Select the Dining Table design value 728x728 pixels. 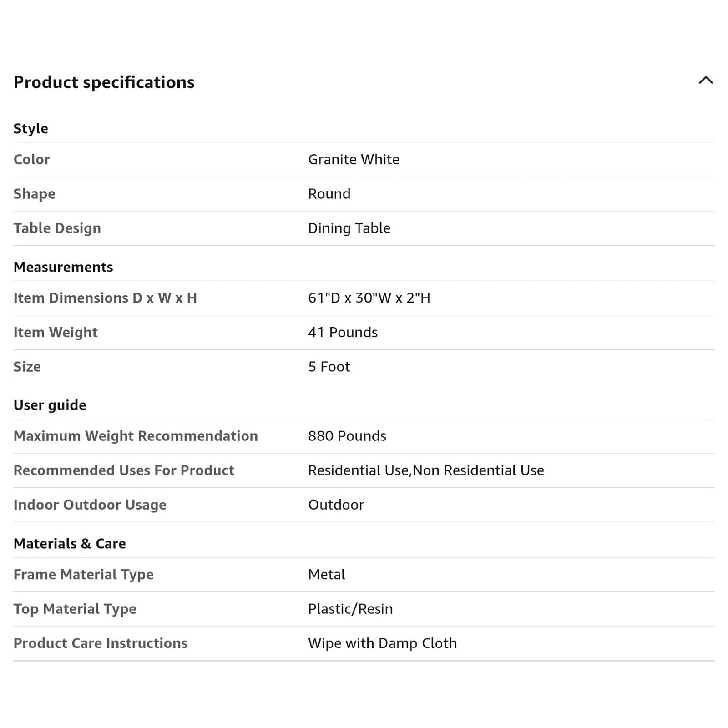point(349,228)
